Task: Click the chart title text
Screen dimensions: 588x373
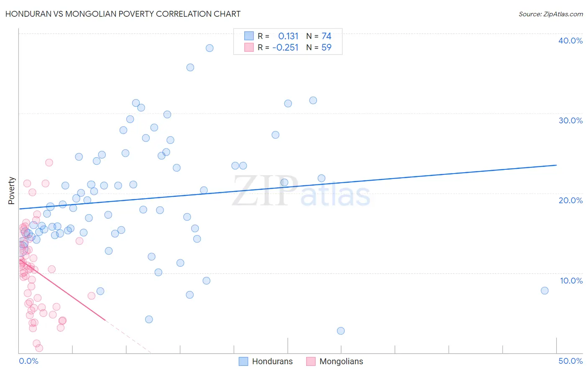Action: (123, 14)
